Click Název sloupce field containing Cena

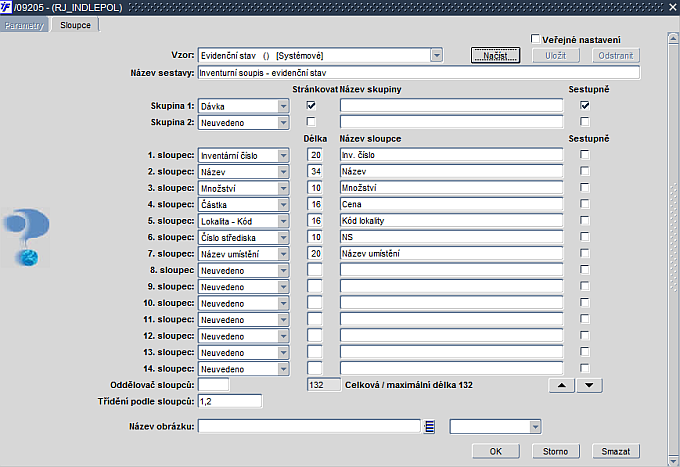point(451,204)
